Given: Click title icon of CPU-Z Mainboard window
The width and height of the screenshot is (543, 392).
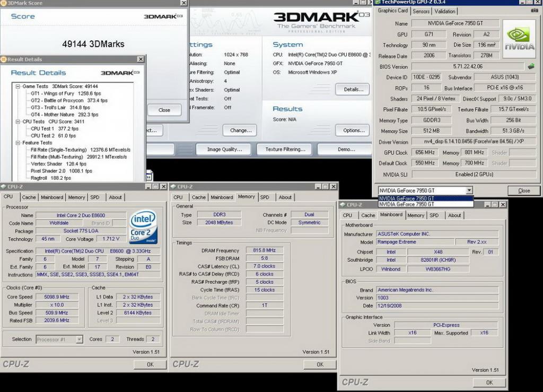Looking at the screenshot, I should [343, 205].
